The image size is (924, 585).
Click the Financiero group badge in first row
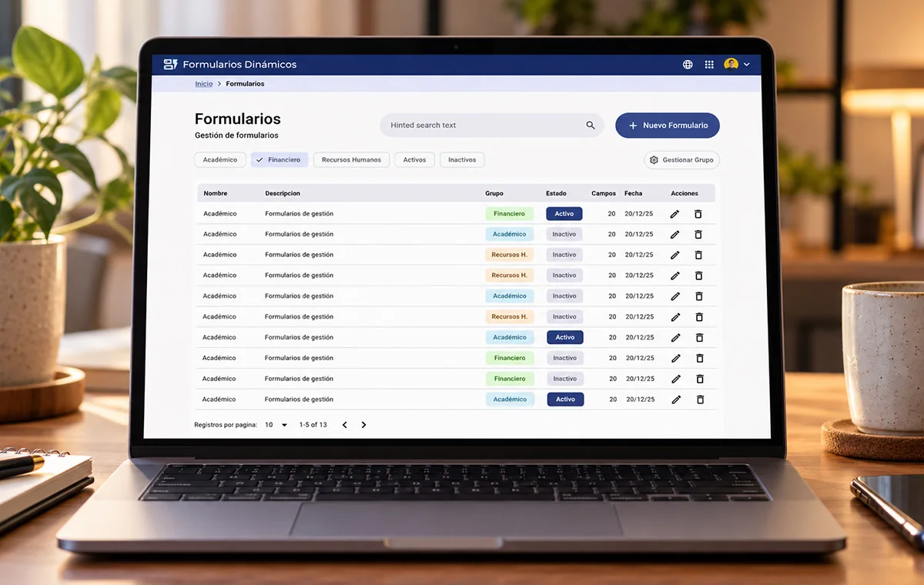[x=509, y=214]
